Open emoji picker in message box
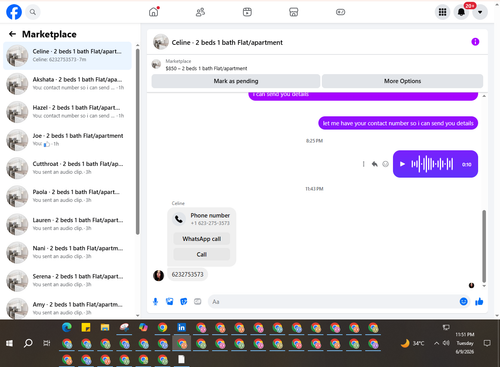The image size is (500, 367). pos(463,302)
